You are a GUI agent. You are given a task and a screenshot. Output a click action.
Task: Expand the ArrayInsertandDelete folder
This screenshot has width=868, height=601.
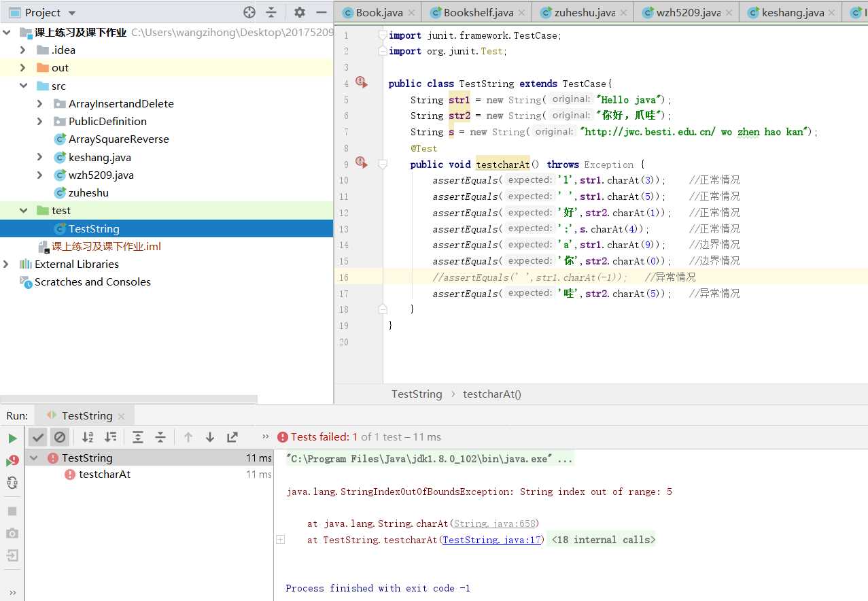point(40,103)
